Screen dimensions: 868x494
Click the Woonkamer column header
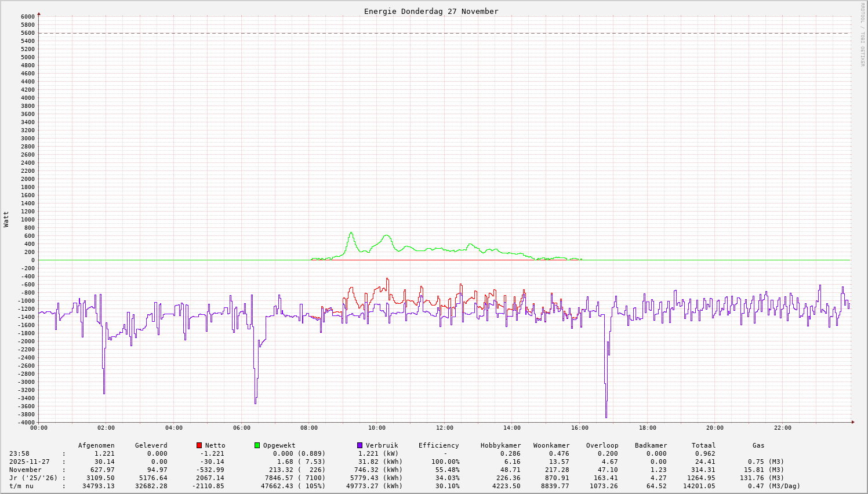(551, 445)
